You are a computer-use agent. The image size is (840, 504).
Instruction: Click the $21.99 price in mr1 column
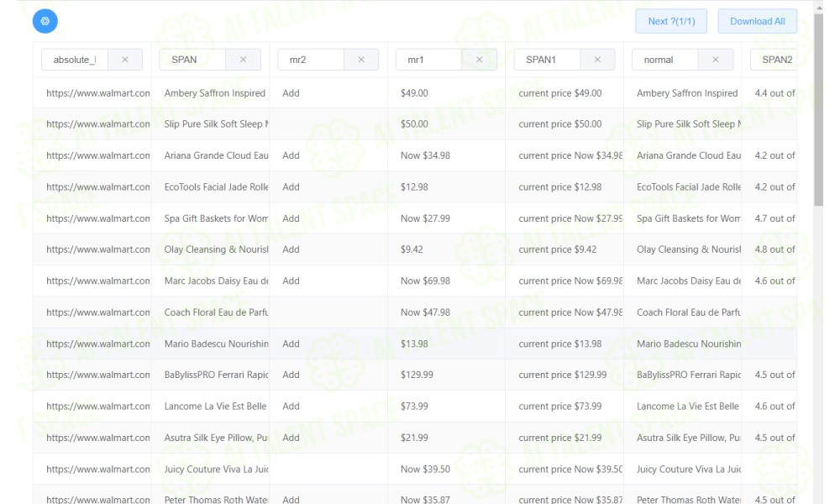click(414, 438)
